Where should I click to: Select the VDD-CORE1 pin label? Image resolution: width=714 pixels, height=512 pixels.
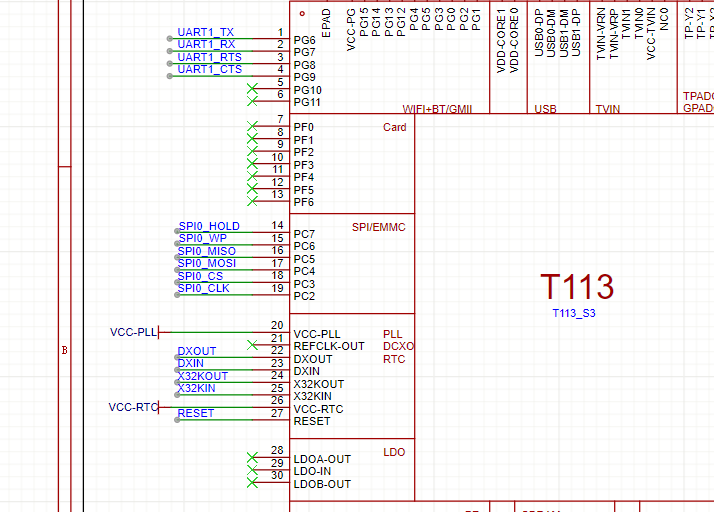click(x=501, y=41)
